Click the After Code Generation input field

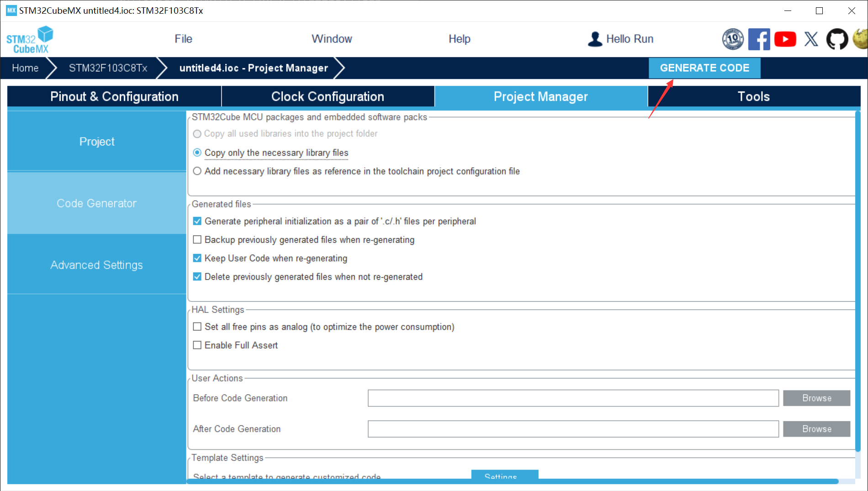click(x=573, y=429)
